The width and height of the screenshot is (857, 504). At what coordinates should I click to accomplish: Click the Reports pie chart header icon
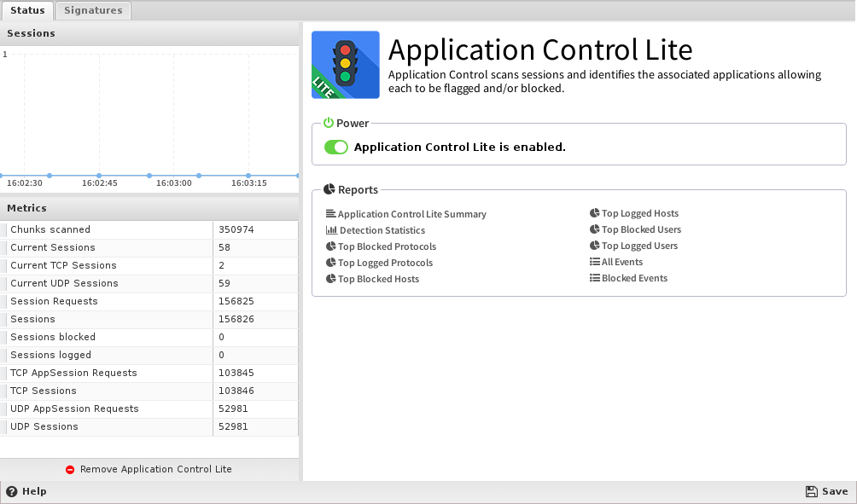pyautogui.click(x=329, y=189)
